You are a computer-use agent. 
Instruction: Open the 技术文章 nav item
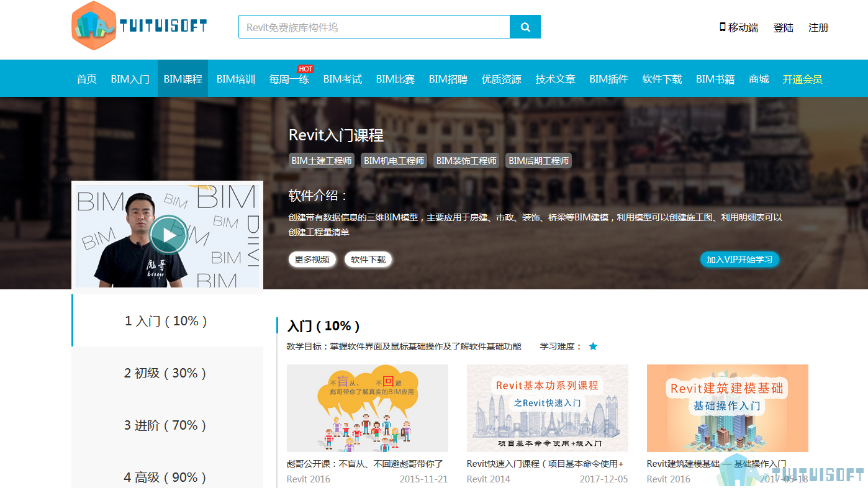[x=556, y=79]
